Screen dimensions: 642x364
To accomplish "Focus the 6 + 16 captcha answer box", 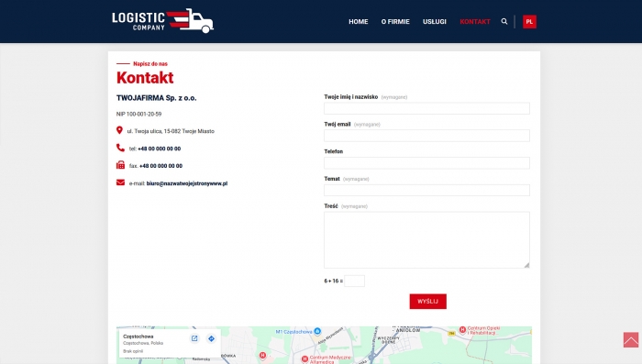I will pyautogui.click(x=354, y=281).
